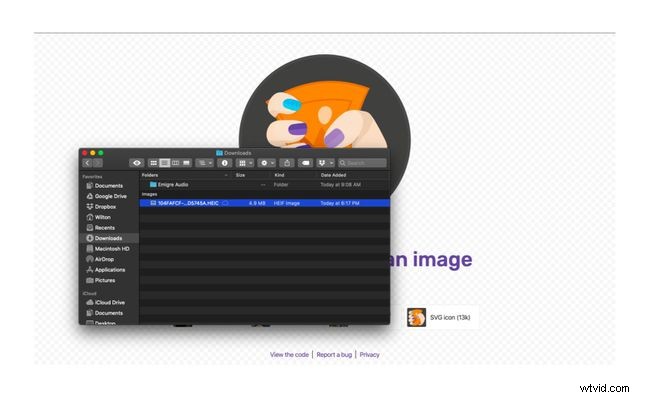
Task: Open the Privacy link
Action: 369,354
